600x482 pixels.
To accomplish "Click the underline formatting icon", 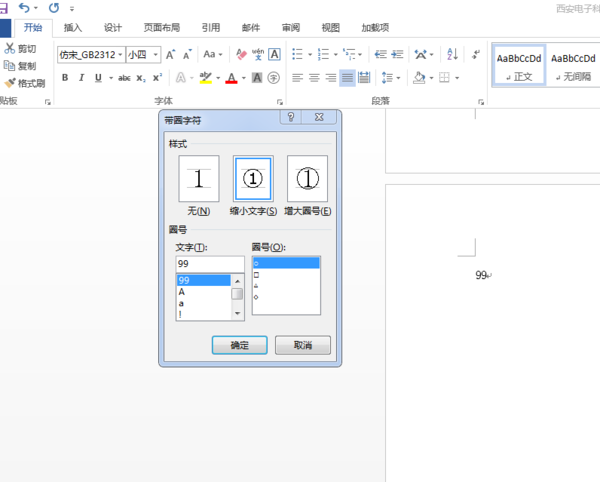I will point(97,77).
